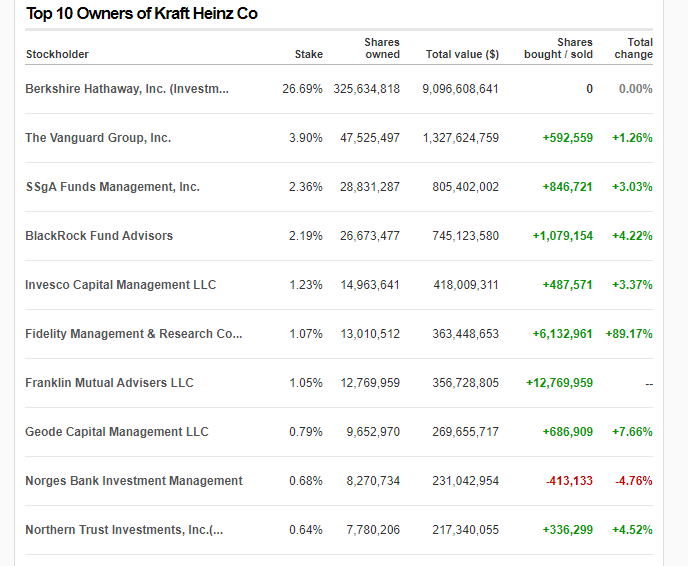The width and height of the screenshot is (688, 566).
Task: Click Geode Capital Management LLC name
Action: pos(117,432)
